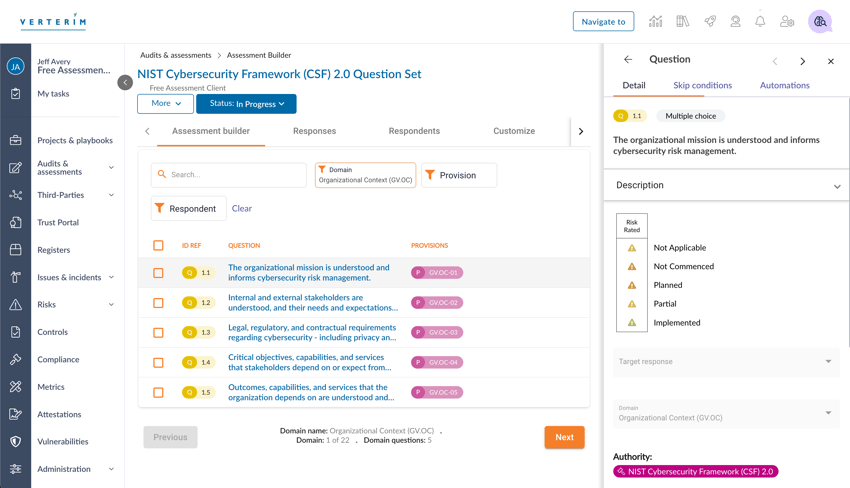Image resolution: width=850 pixels, height=488 pixels.
Task: Open the analytics chart icon in header
Action: click(x=655, y=22)
